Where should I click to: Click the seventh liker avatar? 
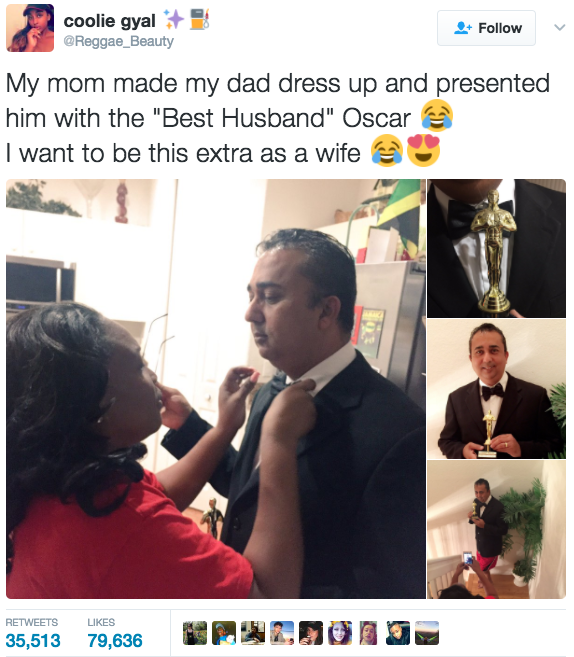point(369,633)
